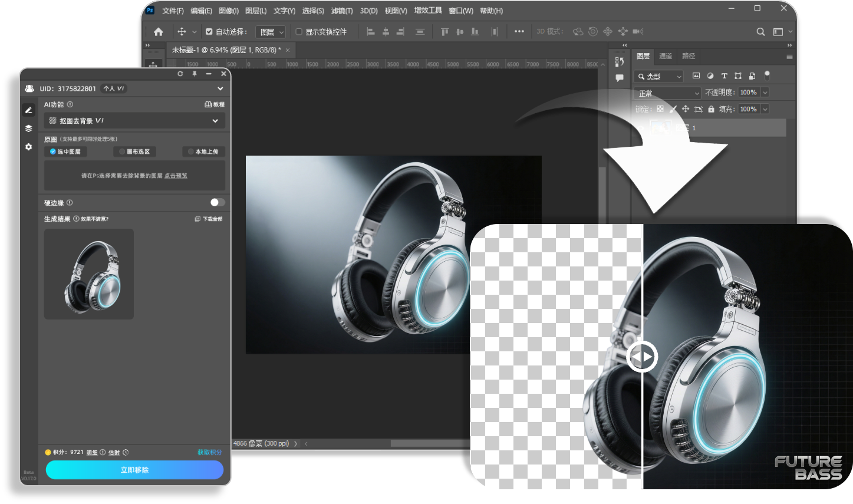
Task: Switch to the 通道 tab
Action: point(666,56)
